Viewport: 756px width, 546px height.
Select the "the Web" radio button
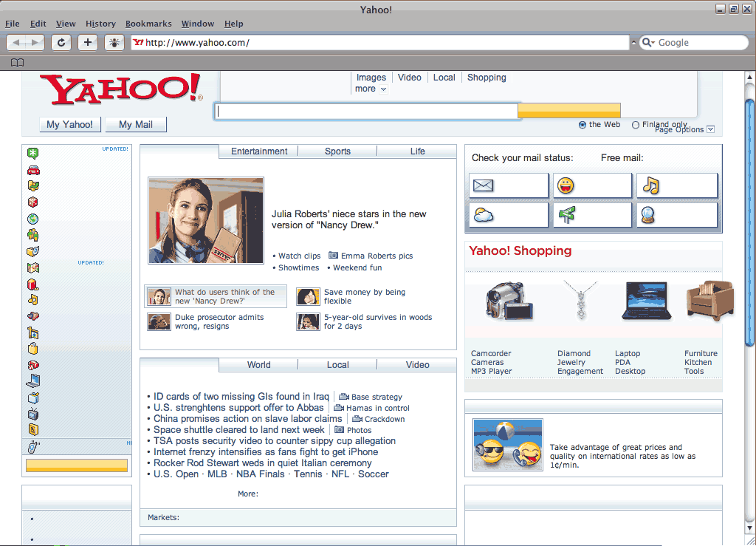583,125
